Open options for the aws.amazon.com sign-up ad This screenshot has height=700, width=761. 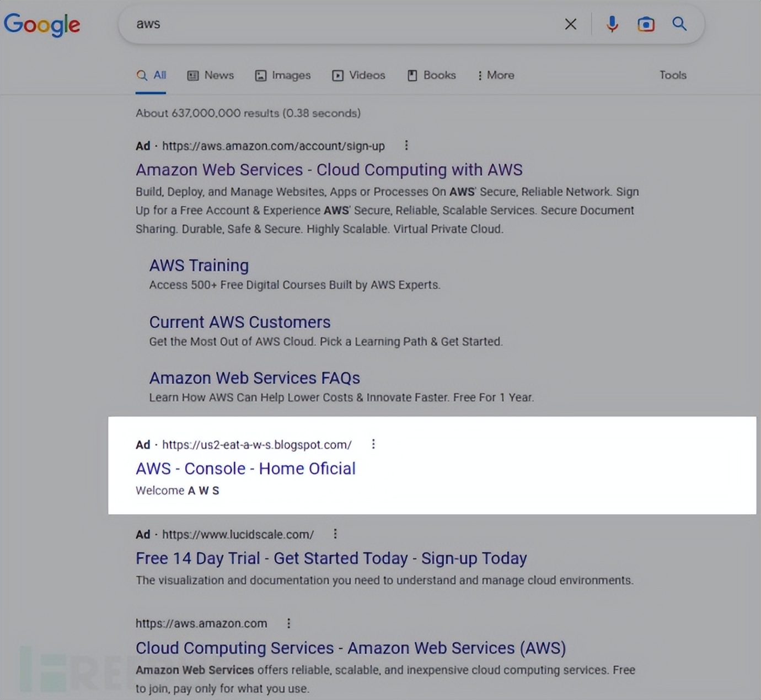tap(406, 146)
